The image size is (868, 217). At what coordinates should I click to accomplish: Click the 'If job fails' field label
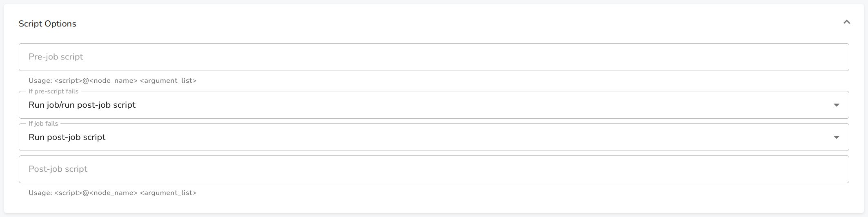coord(43,124)
